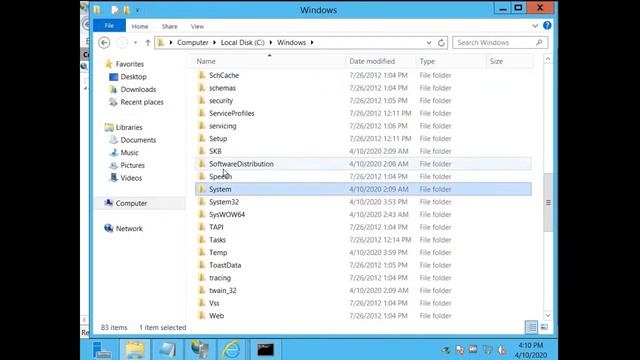Open recent locations dropdown arrow
The height and width of the screenshot is (360, 640).
(135, 42)
